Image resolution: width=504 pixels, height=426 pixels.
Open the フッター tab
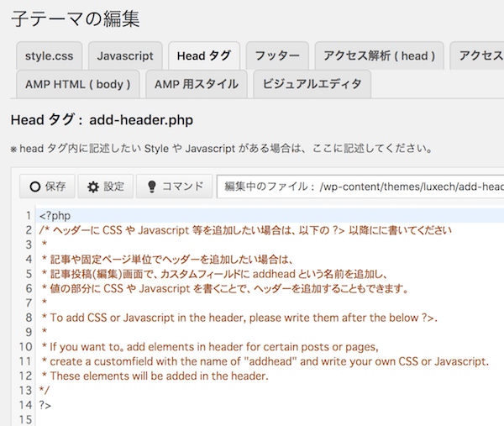[277, 55]
